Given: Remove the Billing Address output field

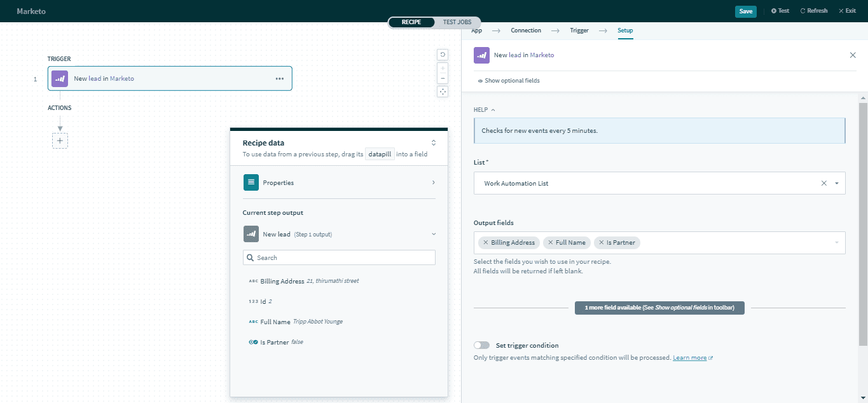Looking at the screenshot, I should pyautogui.click(x=486, y=243).
